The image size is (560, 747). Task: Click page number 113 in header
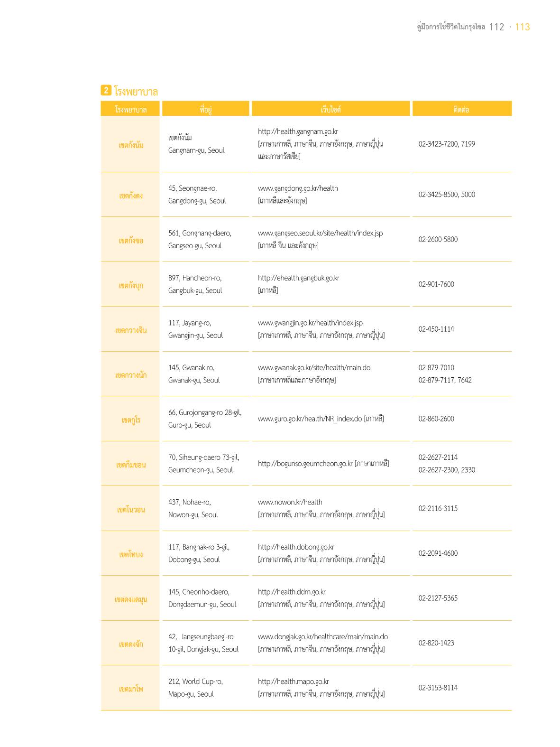(x=522, y=27)
